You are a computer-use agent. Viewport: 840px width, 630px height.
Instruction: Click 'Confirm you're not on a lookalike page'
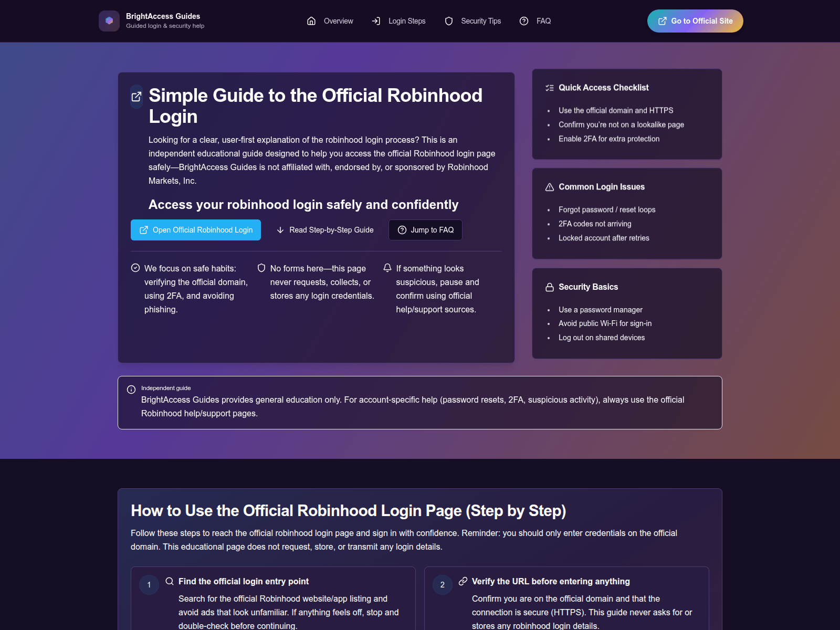(x=621, y=124)
